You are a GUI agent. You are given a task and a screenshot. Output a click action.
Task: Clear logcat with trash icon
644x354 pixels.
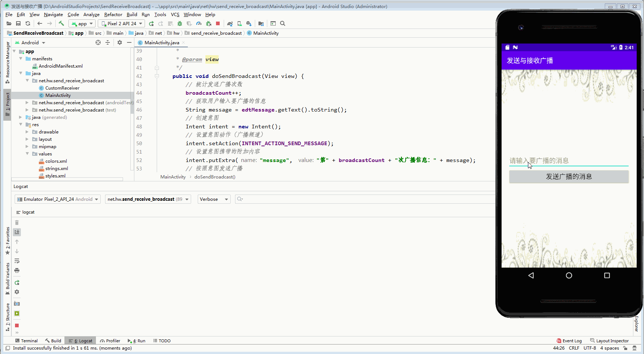click(x=17, y=222)
